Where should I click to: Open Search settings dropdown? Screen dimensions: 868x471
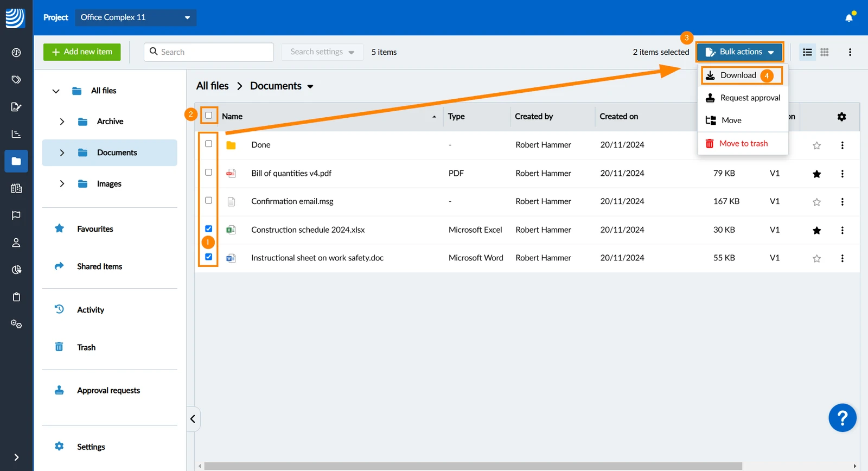[322, 52]
